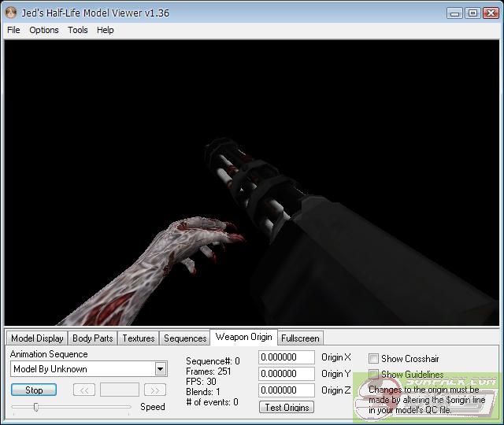Click the Test Origins button

[x=286, y=407]
